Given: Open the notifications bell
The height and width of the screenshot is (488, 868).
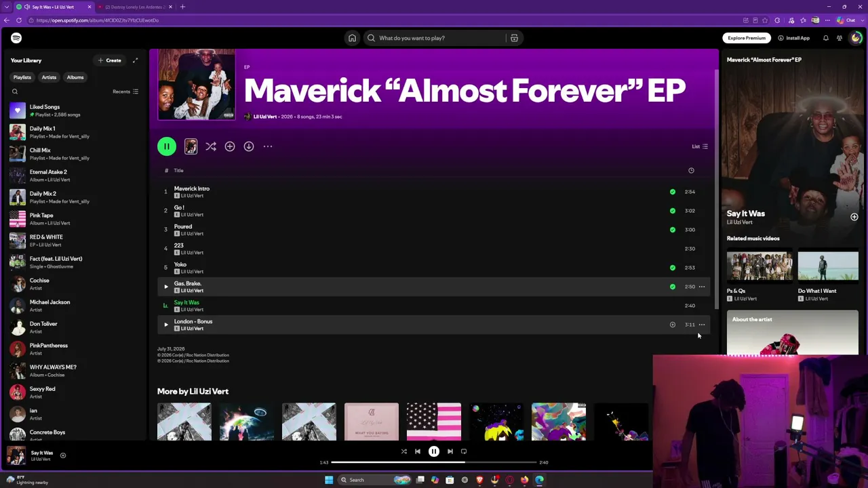Looking at the screenshot, I should click(825, 38).
